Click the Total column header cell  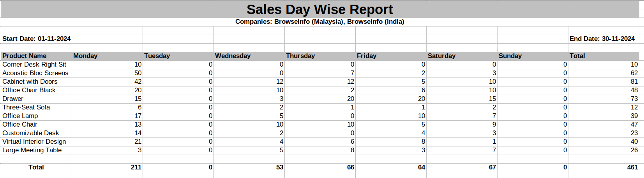577,56
